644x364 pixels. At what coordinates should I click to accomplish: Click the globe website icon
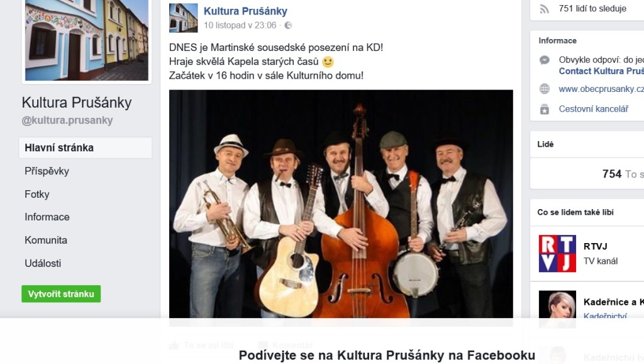545,89
